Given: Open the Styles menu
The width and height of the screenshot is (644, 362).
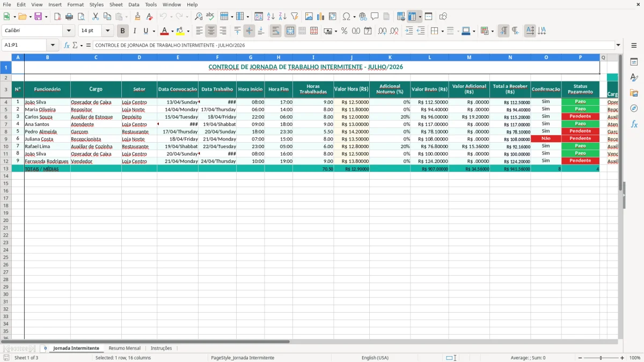Looking at the screenshot, I should coord(97,4).
